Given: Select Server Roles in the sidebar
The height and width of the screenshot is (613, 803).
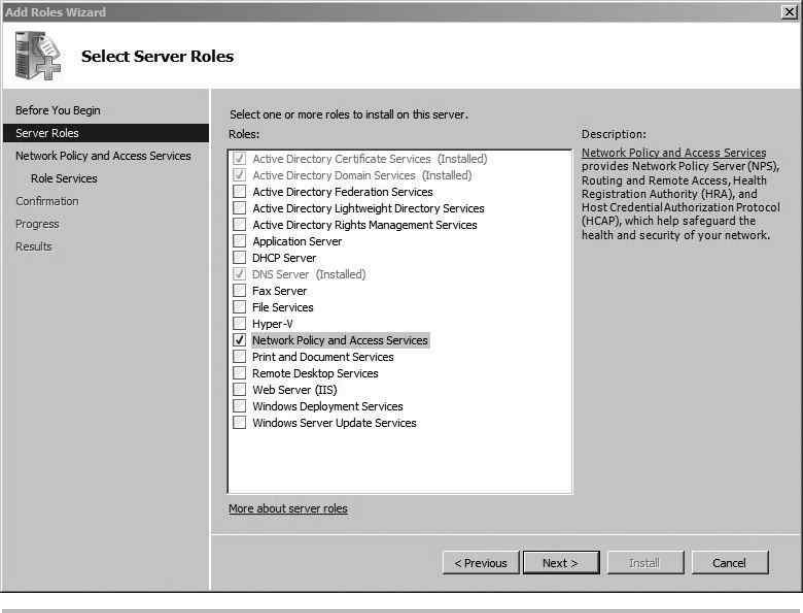Looking at the screenshot, I should tap(106, 133).
